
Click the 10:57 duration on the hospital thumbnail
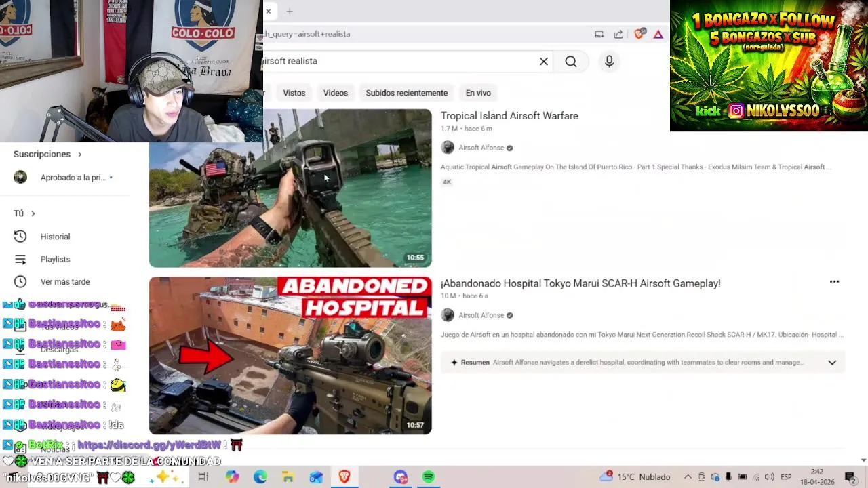[x=415, y=426]
